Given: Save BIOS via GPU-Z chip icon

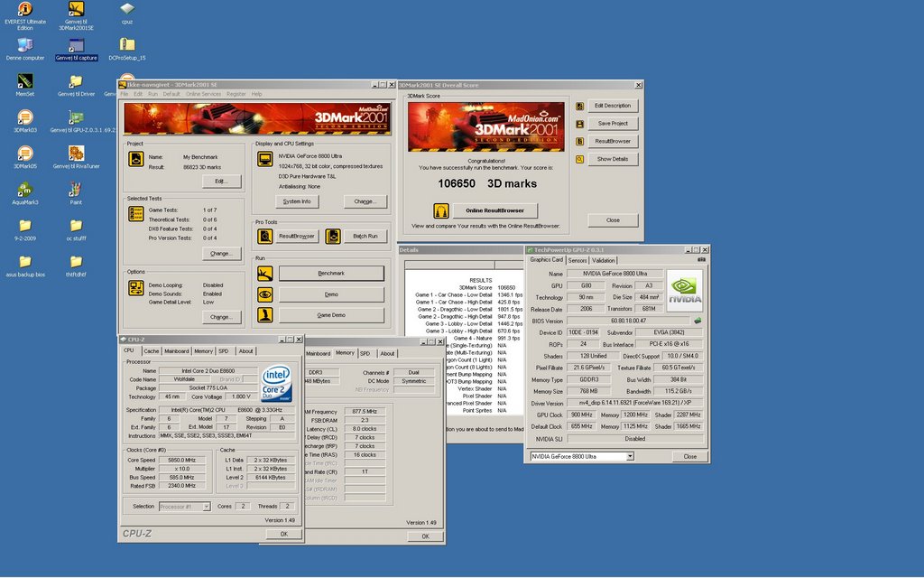Looking at the screenshot, I should (698, 321).
